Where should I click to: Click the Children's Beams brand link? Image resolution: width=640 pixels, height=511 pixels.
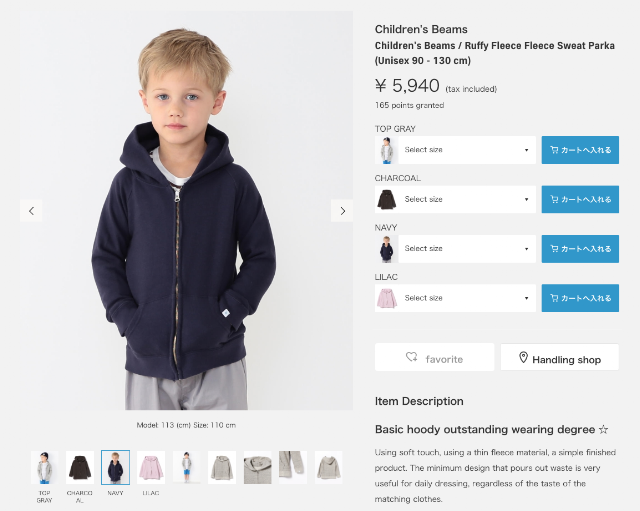pyautogui.click(x=421, y=29)
